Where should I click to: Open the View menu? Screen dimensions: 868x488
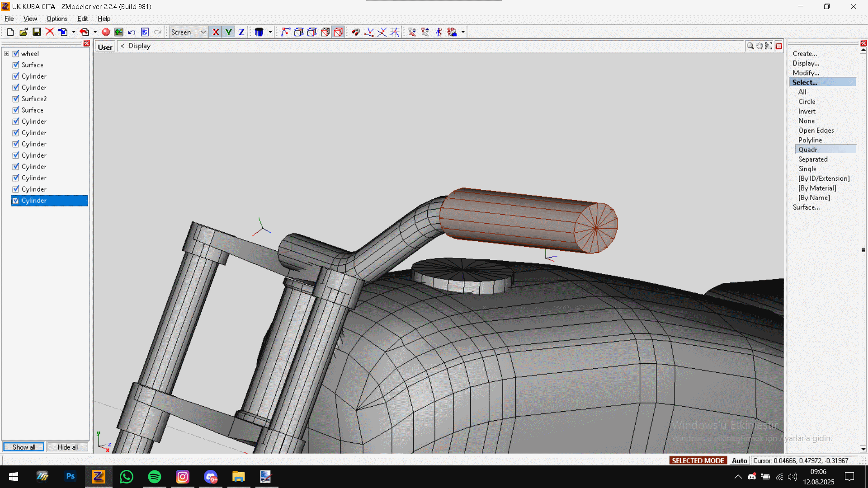(x=30, y=19)
